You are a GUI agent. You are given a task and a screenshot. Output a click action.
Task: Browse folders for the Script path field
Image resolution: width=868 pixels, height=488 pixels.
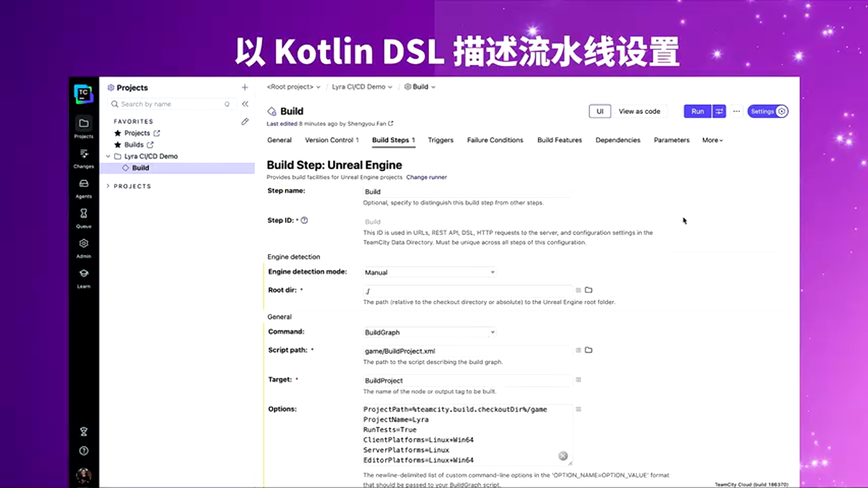[588, 350]
